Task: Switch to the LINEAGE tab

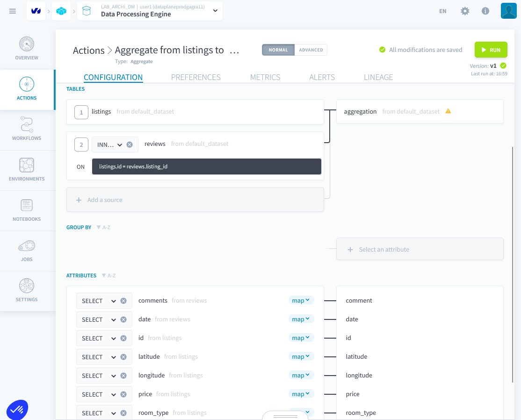Action: pos(378,77)
